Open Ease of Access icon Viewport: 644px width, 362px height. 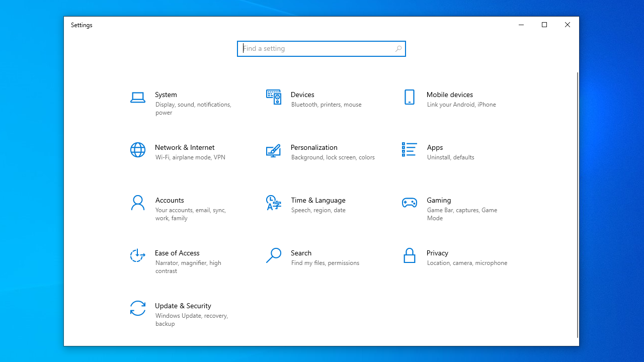[x=137, y=255]
